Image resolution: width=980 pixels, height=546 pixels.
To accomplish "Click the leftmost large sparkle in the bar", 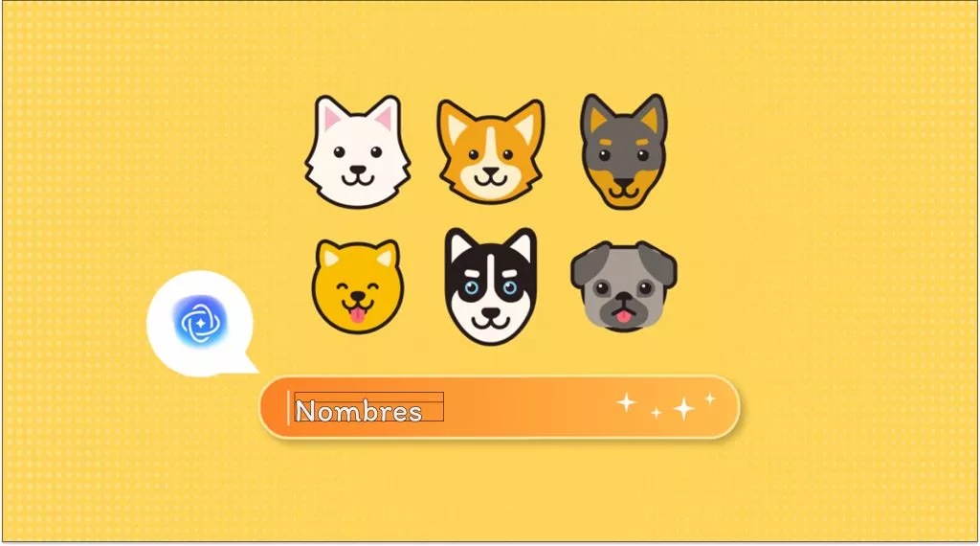I will pyautogui.click(x=626, y=402).
